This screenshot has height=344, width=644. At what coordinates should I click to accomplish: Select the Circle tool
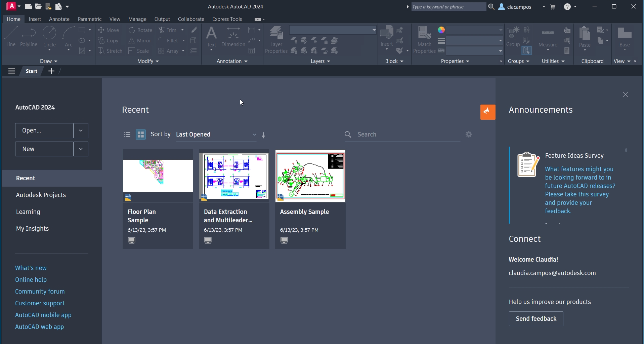[x=49, y=37]
